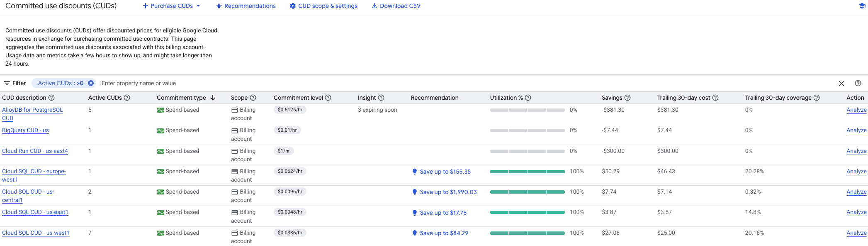This screenshot has height=246, width=868.
Task: Click the Billing account icon in BigQuery row
Action: [x=234, y=130]
